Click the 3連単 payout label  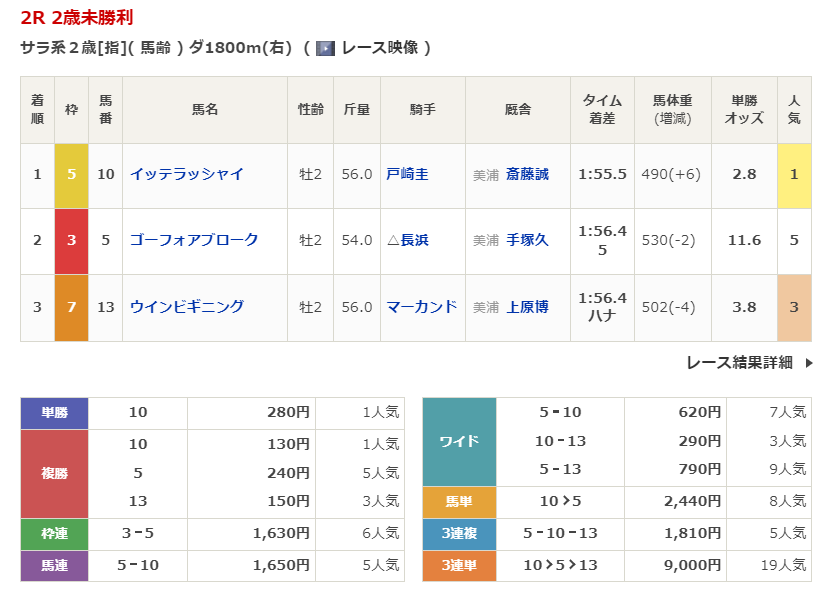pyautogui.click(x=459, y=565)
